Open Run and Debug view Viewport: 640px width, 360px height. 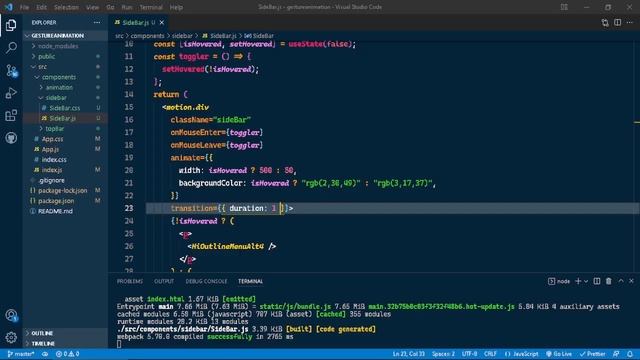click(11, 93)
